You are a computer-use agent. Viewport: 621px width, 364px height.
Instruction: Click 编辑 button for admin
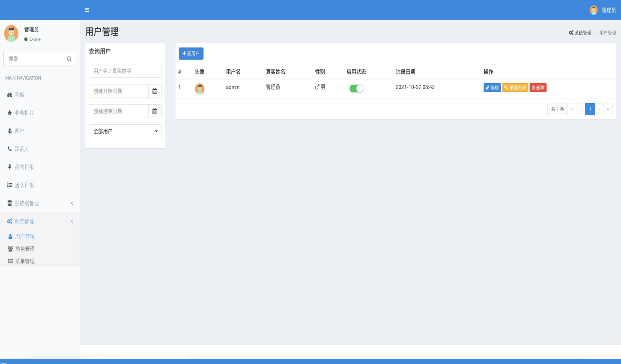[x=492, y=87]
